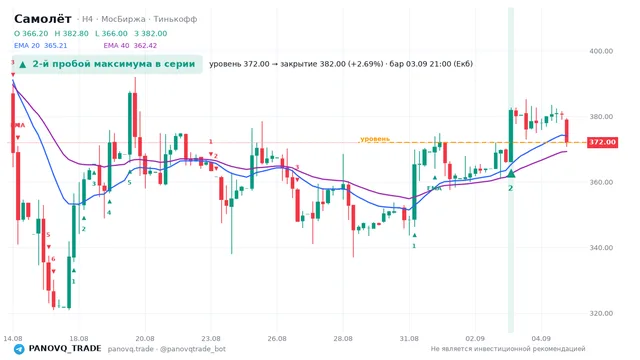Click the 26.08 date axis label
Viewport: 640px width, 360px height.
tap(277, 339)
